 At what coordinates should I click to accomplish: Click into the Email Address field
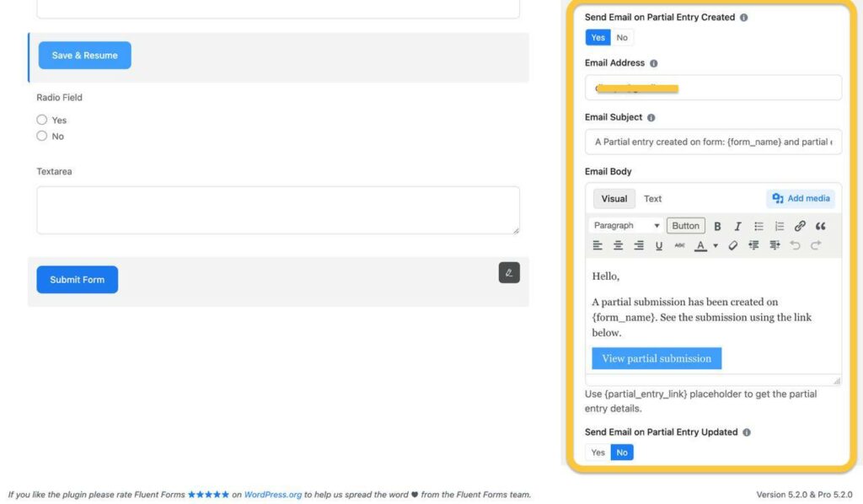point(713,88)
